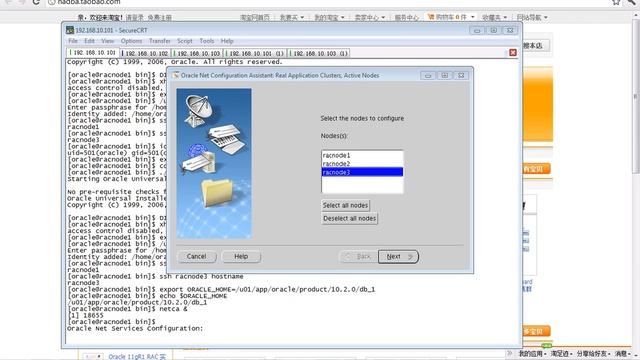Select racnode2 in the Nodes list
Screen dimensions: 640x360
pos(362,164)
